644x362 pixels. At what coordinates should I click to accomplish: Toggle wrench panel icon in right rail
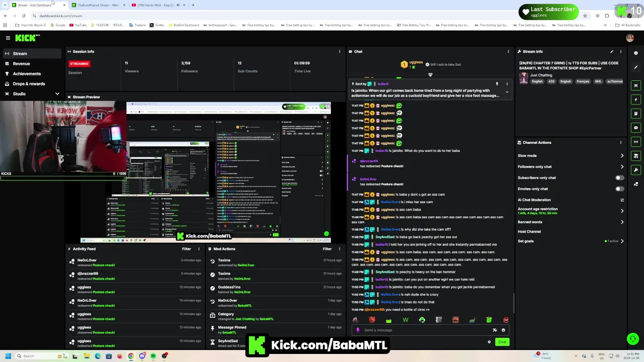tap(636, 170)
